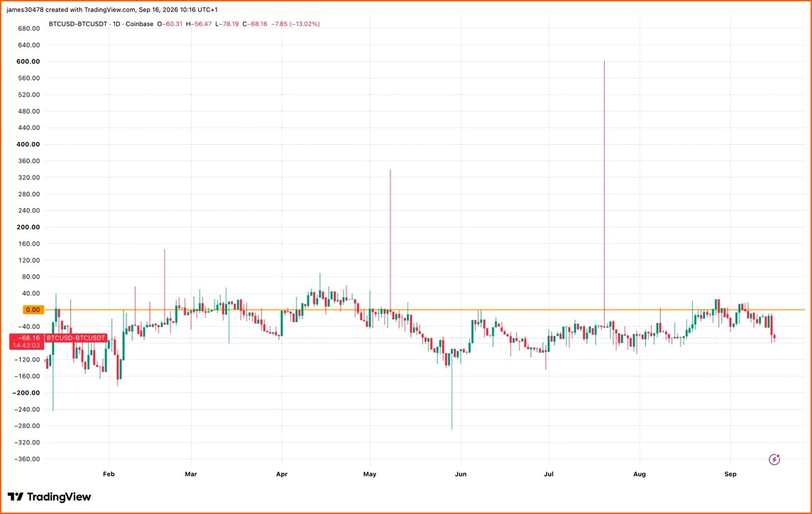Click the james30478 attribution line
812x514 pixels.
(x=112, y=10)
